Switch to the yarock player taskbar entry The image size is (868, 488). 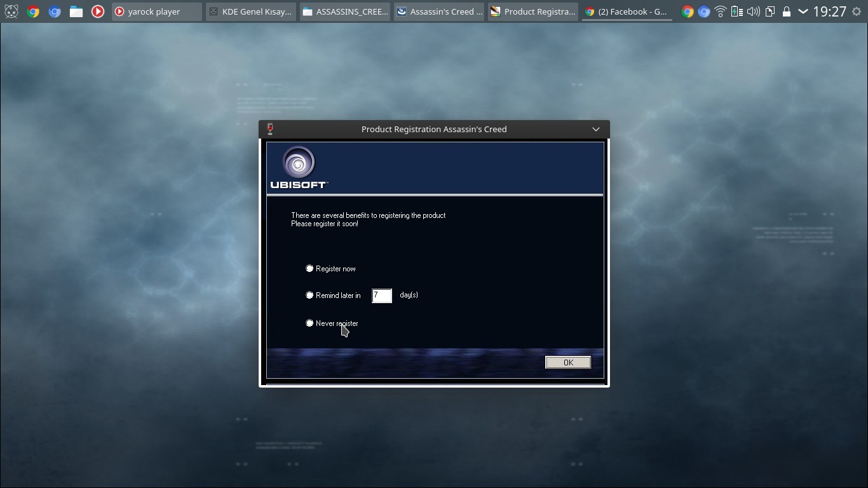tap(157, 11)
